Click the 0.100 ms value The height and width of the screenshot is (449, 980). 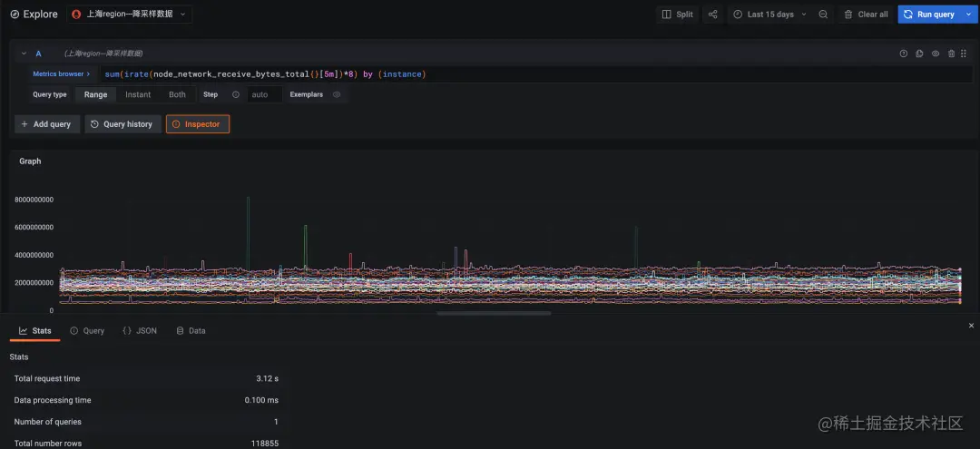(x=261, y=400)
